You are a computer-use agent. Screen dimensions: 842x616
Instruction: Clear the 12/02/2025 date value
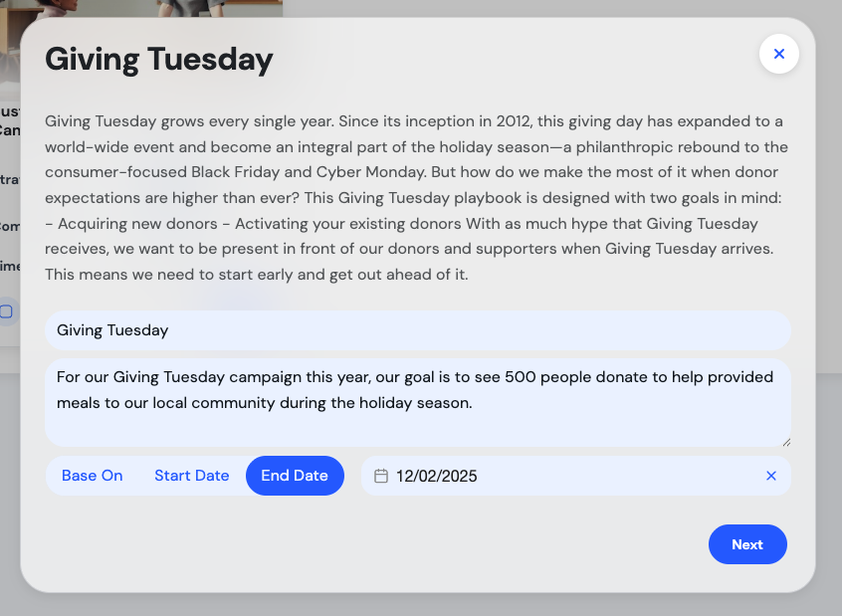click(x=770, y=476)
